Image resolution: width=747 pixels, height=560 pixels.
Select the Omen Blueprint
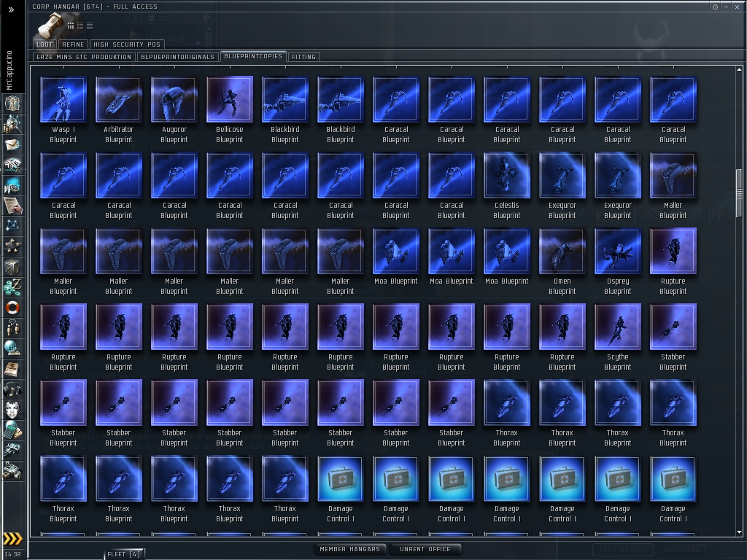click(562, 262)
